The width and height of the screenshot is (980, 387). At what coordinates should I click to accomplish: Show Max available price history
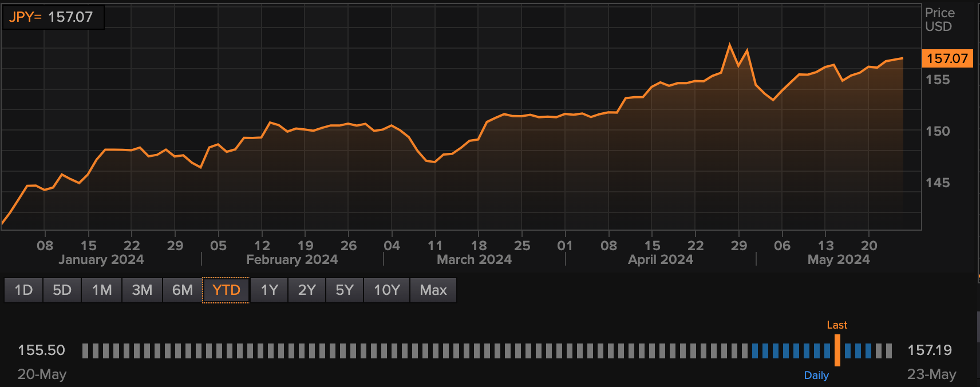(x=433, y=290)
